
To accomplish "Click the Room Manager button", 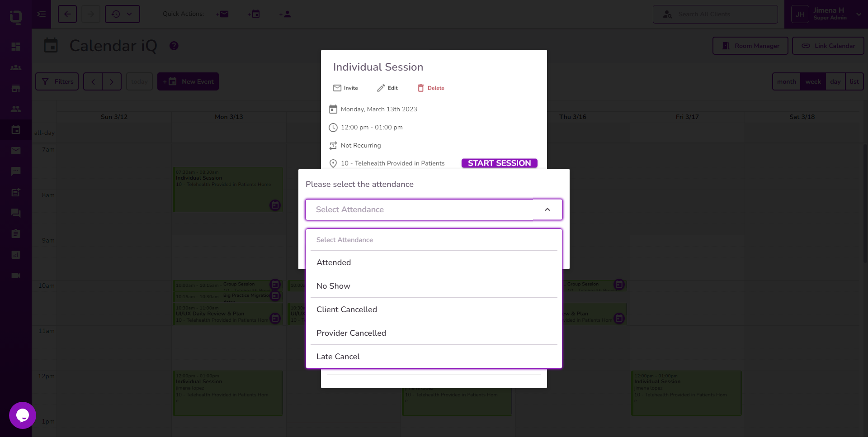I will (x=750, y=46).
